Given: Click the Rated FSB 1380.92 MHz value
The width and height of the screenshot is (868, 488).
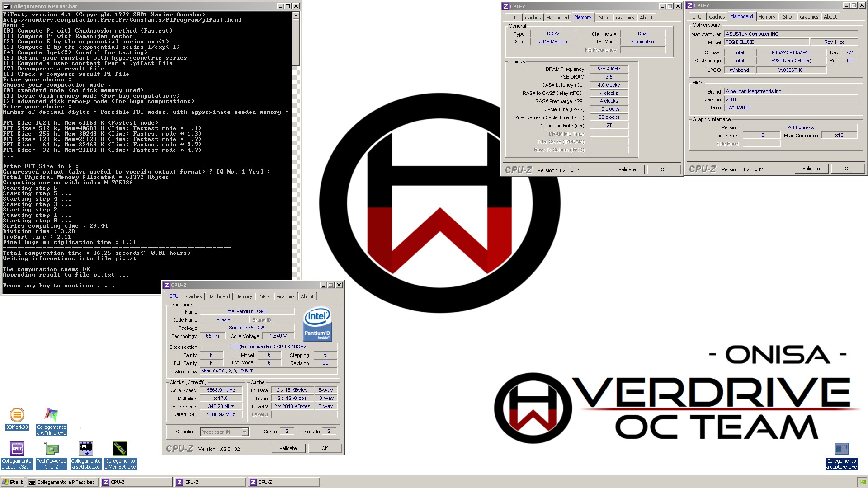Looking at the screenshot, I should click(221, 414).
